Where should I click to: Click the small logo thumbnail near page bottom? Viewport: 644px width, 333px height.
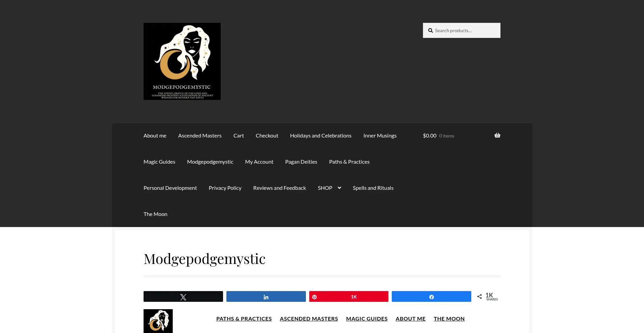pos(158,321)
